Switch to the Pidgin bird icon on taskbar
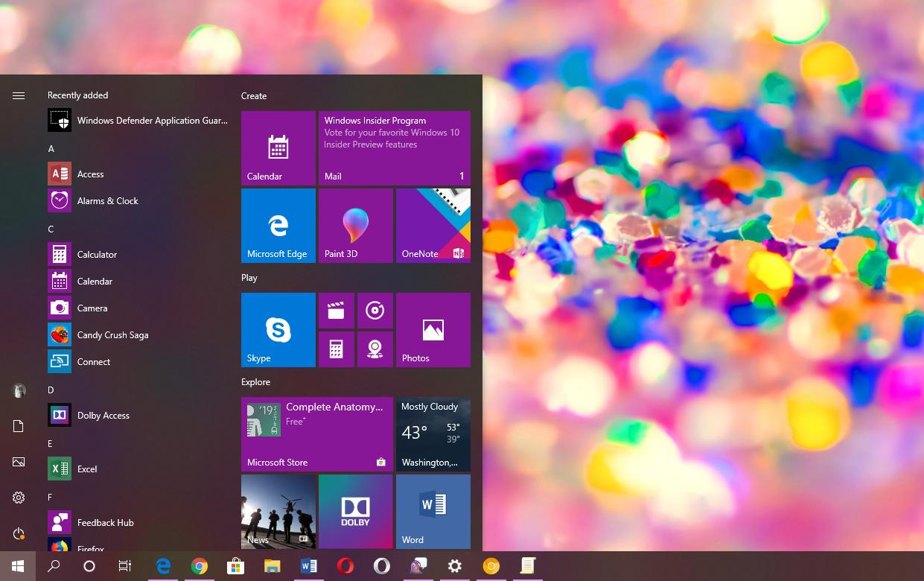Image resolution: width=924 pixels, height=581 pixels. (x=418, y=566)
